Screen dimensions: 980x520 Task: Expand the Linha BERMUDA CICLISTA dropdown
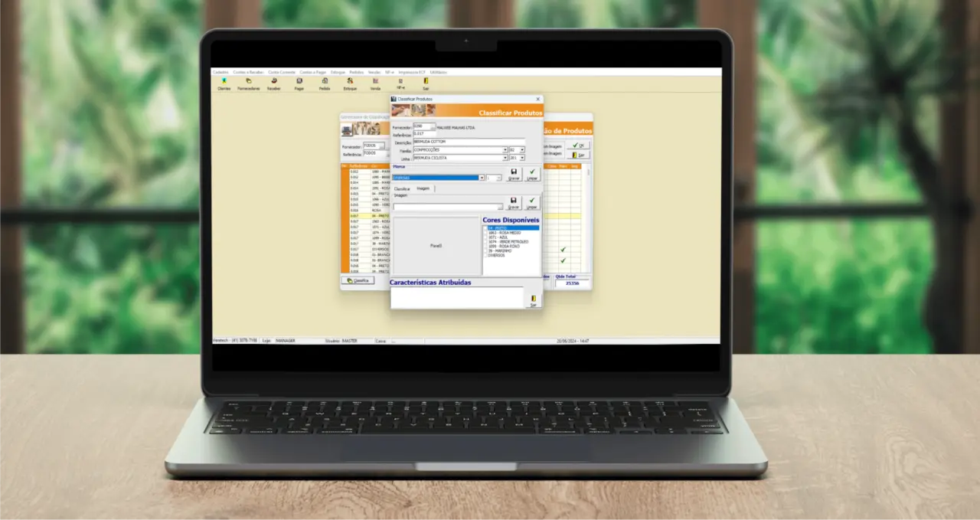click(x=505, y=158)
